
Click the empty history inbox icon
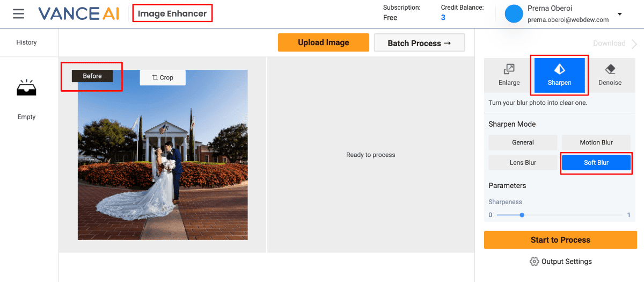coord(26,88)
